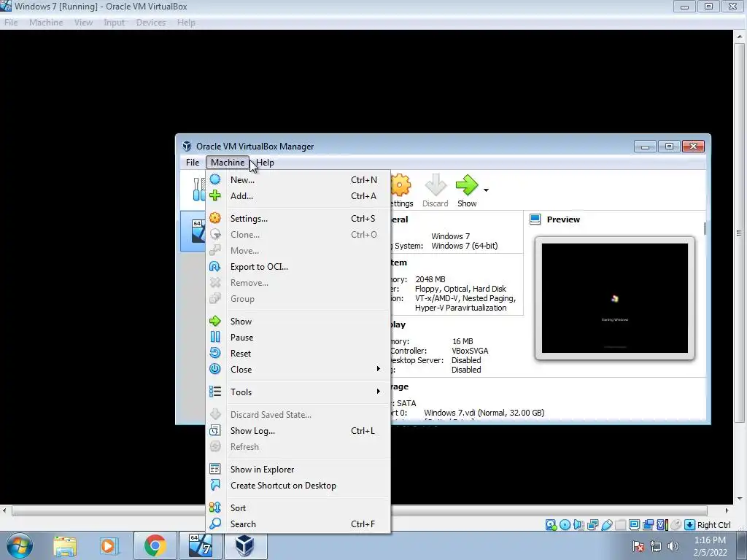Click Show with green arrow in Machine menu

tap(298, 322)
